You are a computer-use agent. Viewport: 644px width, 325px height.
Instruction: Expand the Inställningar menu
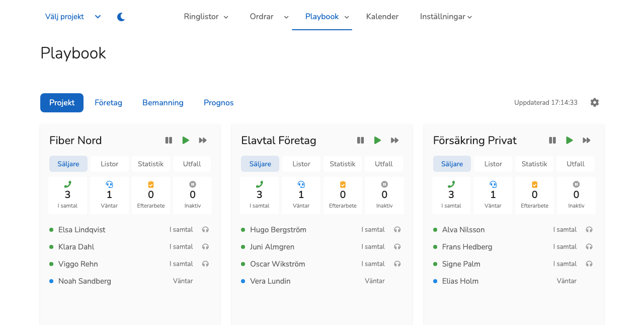click(x=446, y=17)
